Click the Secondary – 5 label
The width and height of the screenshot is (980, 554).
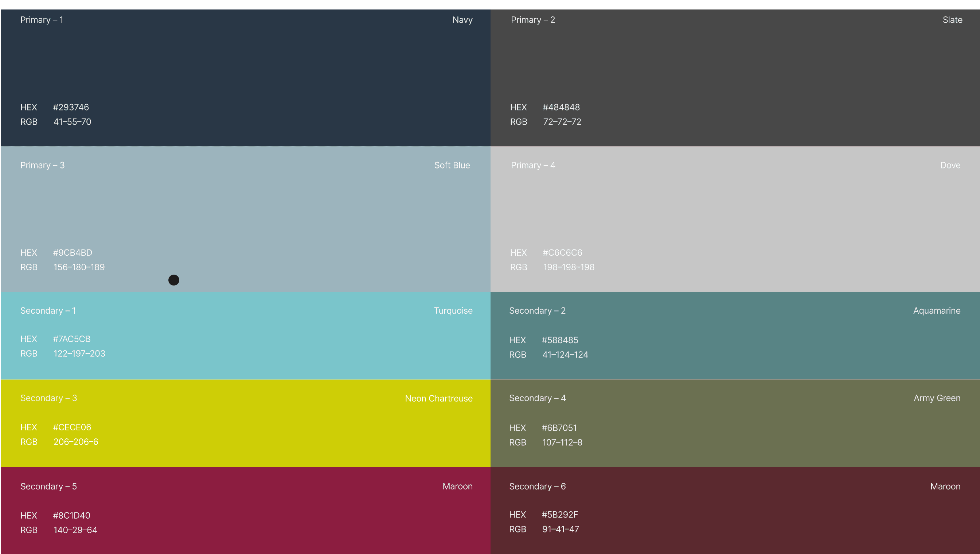click(48, 487)
